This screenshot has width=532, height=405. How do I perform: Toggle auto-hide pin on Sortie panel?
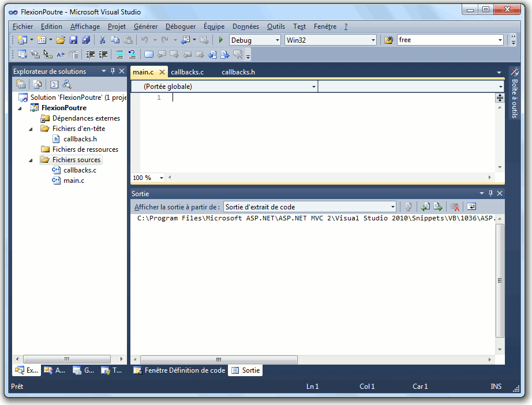click(490, 193)
